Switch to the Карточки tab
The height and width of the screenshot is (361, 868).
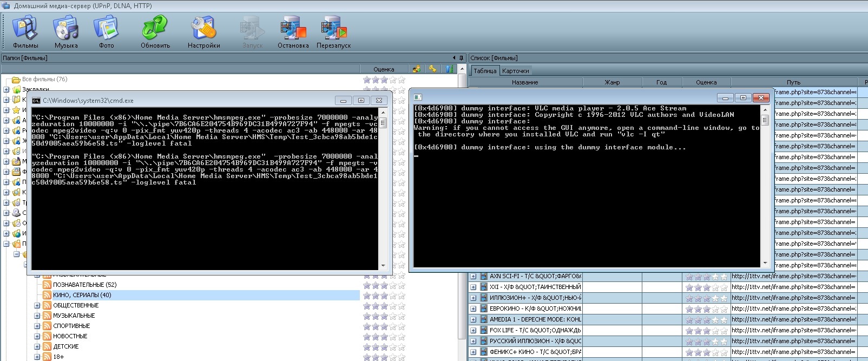(x=515, y=71)
